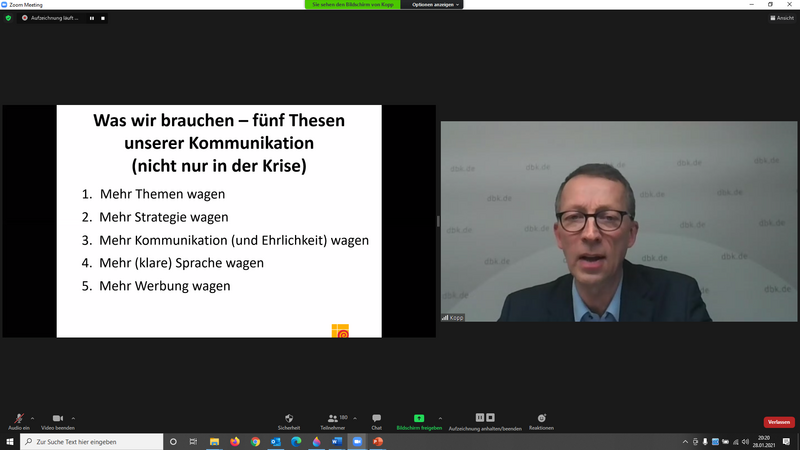The width and height of the screenshot is (800, 450).
Task: Unmute microphone with Audio ein button
Action: 18,419
